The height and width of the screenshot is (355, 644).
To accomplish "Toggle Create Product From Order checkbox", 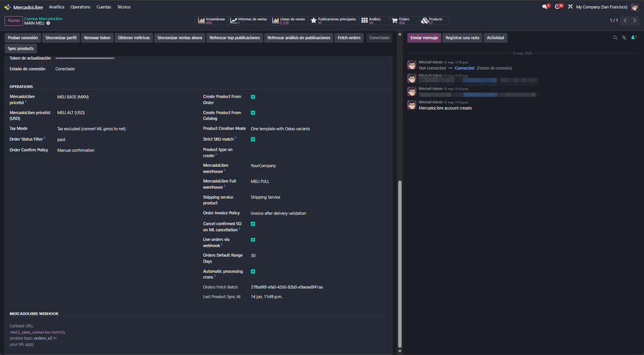I will pos(253,97).
